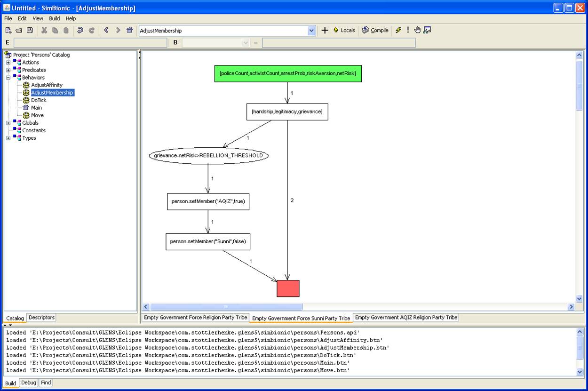Click the Undo arrow icon
This screenshot has width=588, height=391.
coord(80,30)
